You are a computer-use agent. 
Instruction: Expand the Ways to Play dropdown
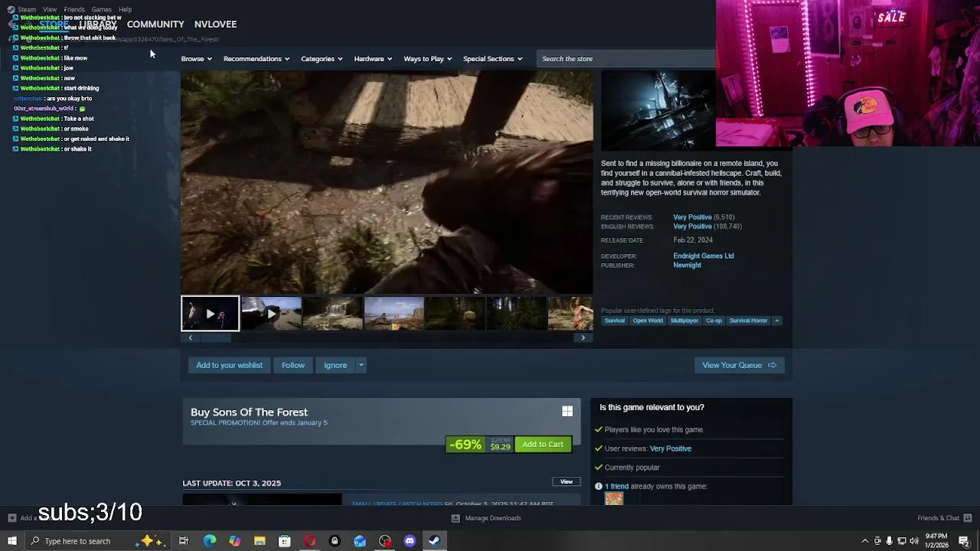(427, 59)
